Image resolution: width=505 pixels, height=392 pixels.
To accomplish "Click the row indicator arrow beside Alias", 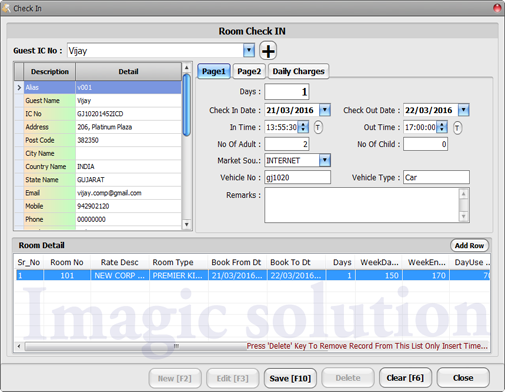I will [19, 87].
